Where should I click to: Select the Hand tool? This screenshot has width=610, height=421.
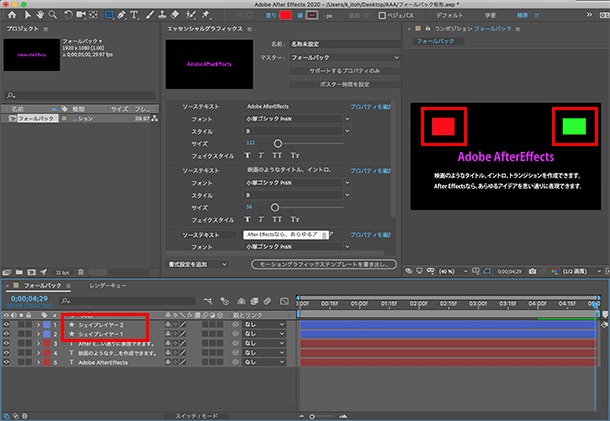click(40, 15)
